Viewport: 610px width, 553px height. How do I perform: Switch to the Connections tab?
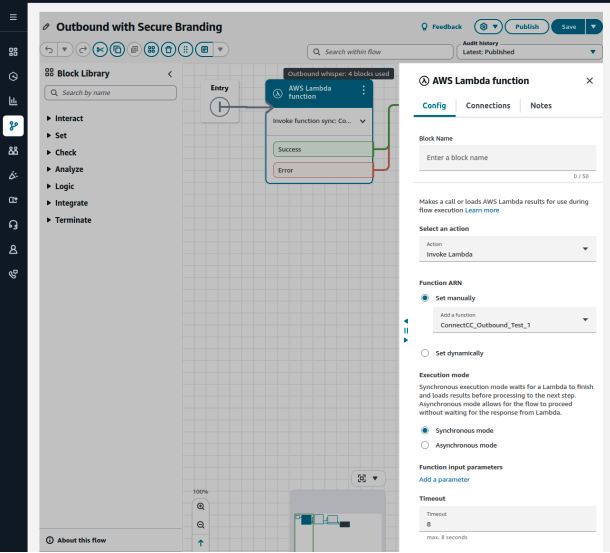488,106
